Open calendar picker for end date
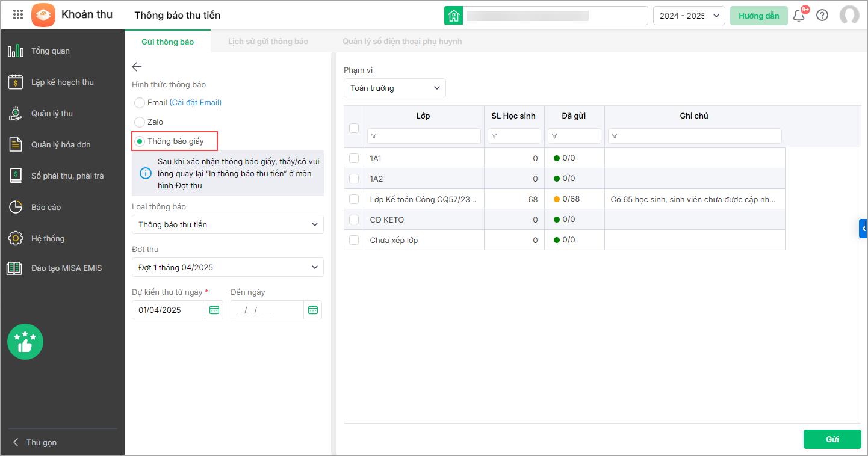 [x=312, y=310]
